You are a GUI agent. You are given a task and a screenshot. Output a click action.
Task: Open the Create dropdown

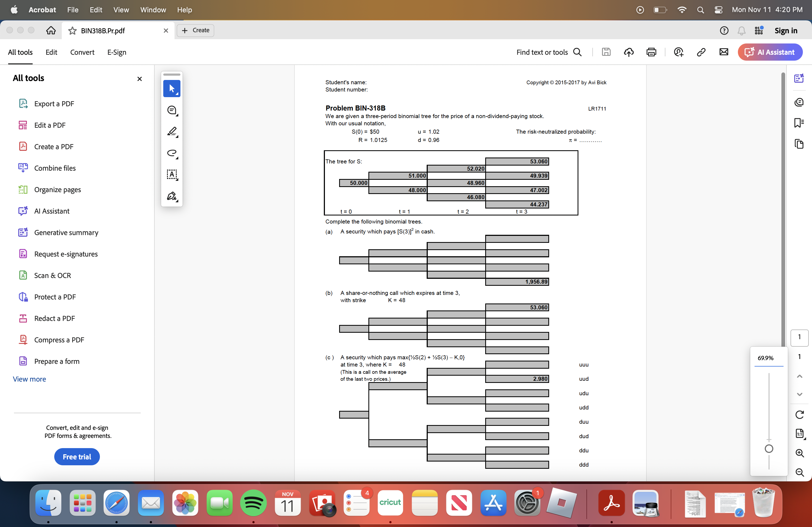195,30
